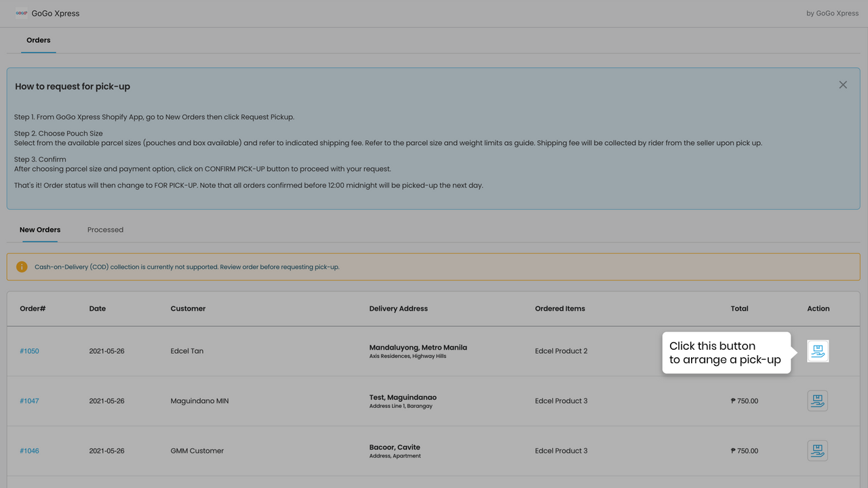Image resolution: width=868 pixels, height=488 pixels.
Task: Click the COD warning info icon
Action: click(22, 267)
